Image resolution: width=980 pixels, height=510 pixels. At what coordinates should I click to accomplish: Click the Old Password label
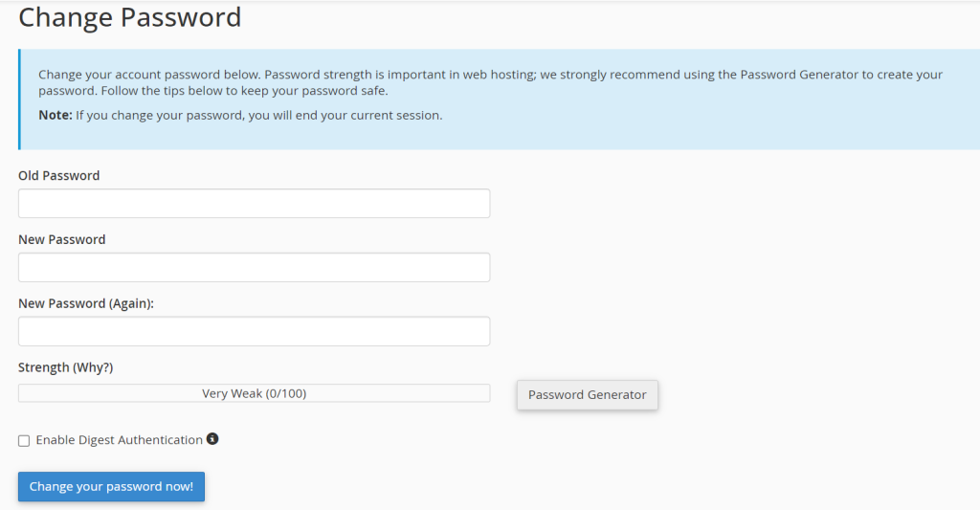click(x=58, y=176)
